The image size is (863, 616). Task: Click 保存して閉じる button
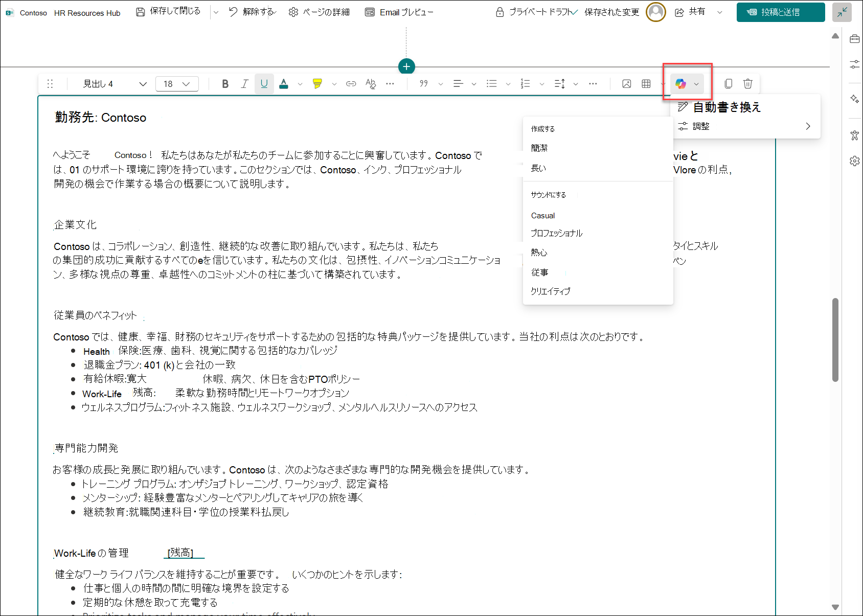point(168,11)
